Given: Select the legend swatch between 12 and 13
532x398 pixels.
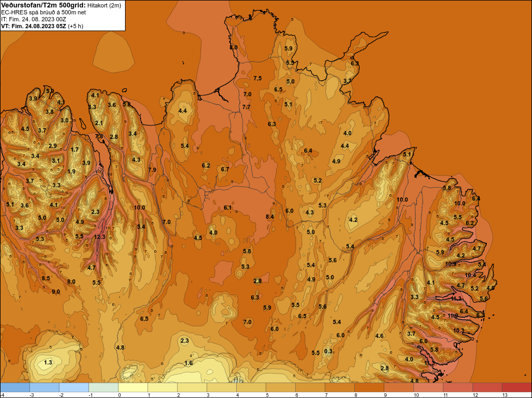Looking at the screenshot, I should point(487,387).
